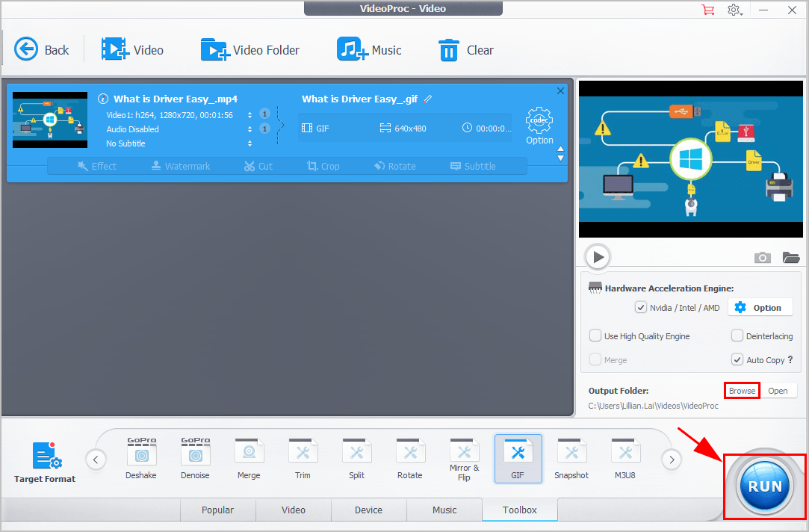The image size is (809, 532).
Task: Add a video using the Video toolbar icon
Action: coord(134,49)
